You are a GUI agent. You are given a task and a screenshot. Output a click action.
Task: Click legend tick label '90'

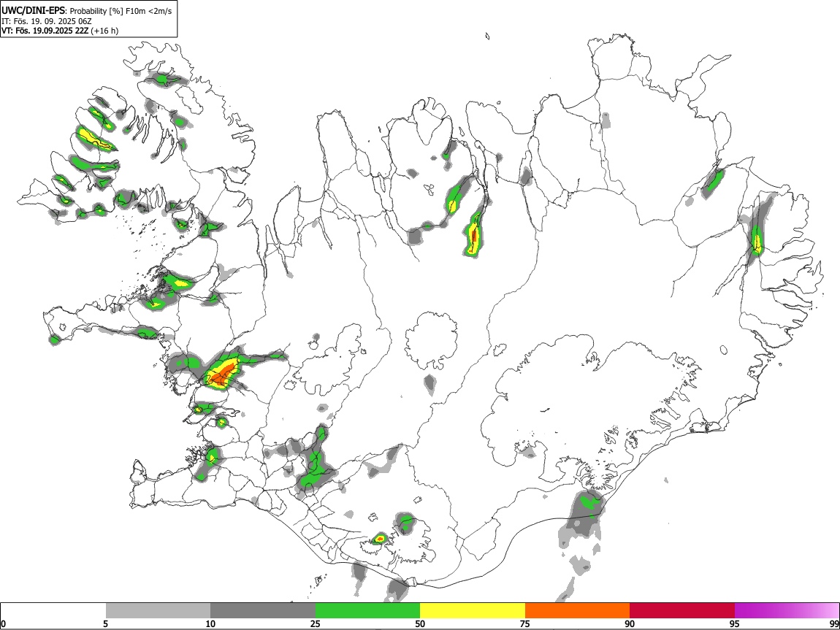point(630,623)
